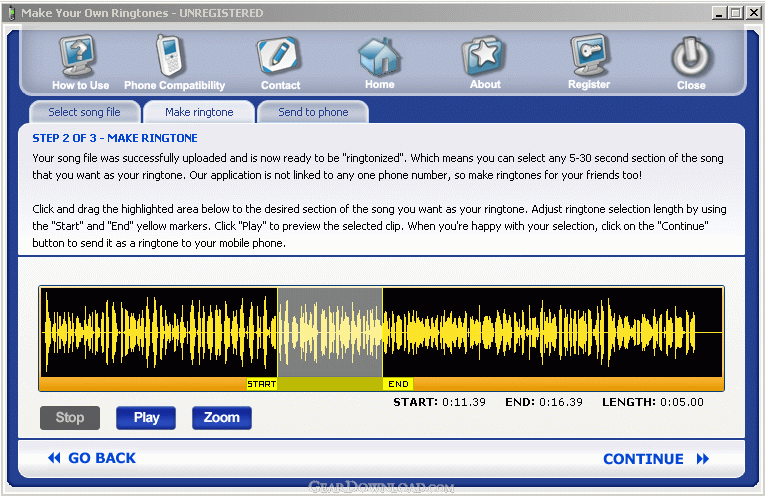Close the window with the title bar X
The image size is (765, 496).
tap(753, 13)
